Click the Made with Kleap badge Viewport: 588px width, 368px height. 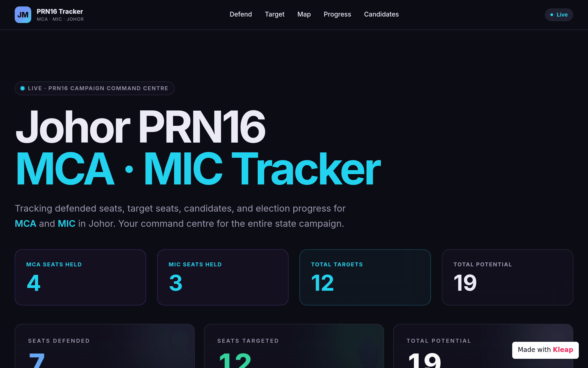pos(545,350)
